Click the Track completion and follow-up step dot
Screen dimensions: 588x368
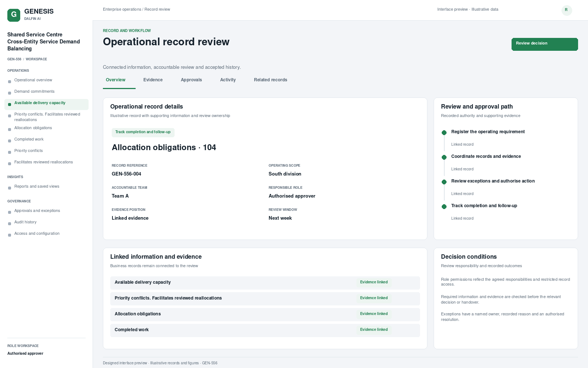pyautogui.click(x=444, y=206)
